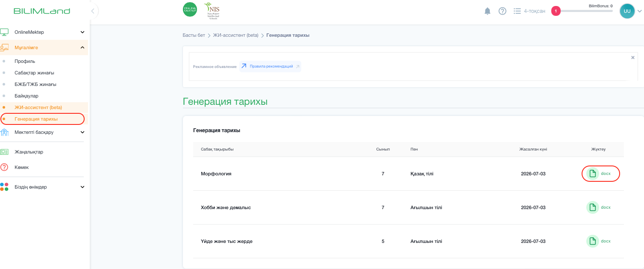Screen dimensions: 644x269
Task: Click Ағылшын тілі in Хобби және демалыс row
Action: tap(426, 207)
